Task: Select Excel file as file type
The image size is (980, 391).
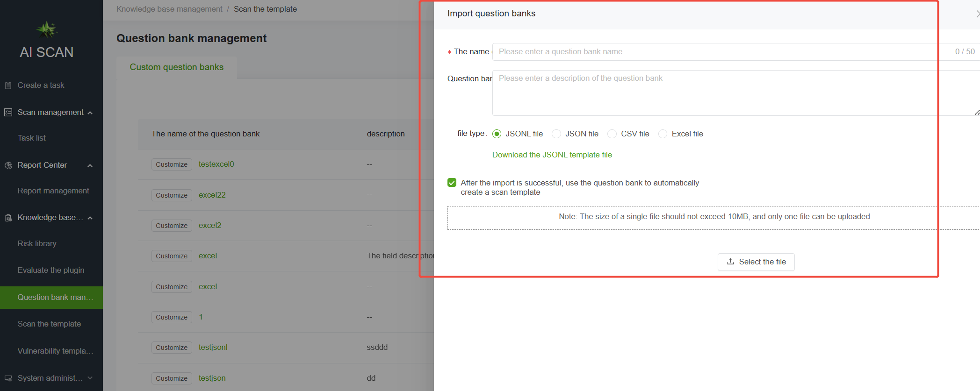Action: pyautogui.click(x=663, y=134)
